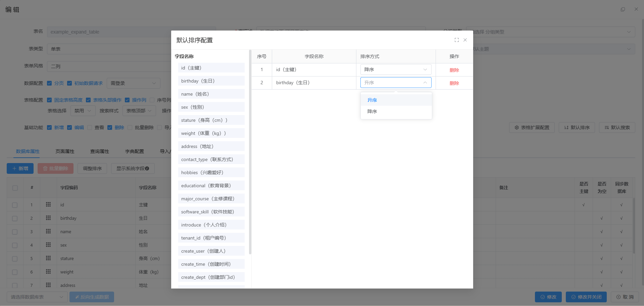This screenshot has width=644, height=306.
Task: Open the 需登录 dropdown
Action: (134, 83)
